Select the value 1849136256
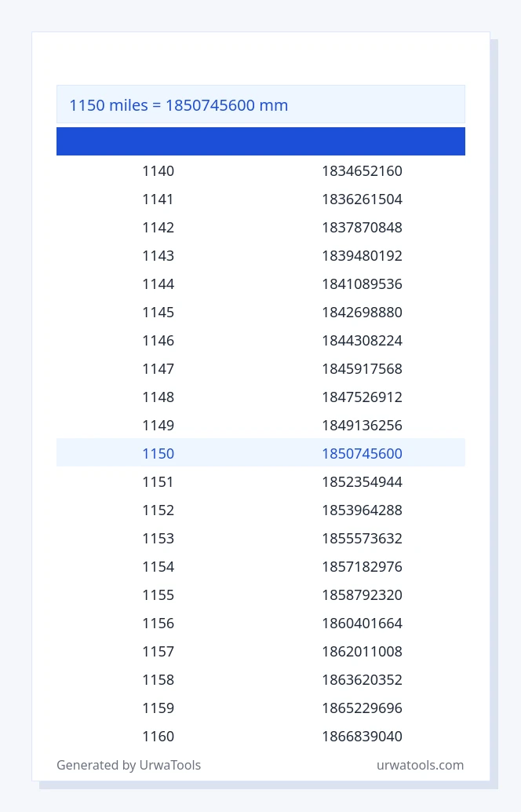 point(363,425)
